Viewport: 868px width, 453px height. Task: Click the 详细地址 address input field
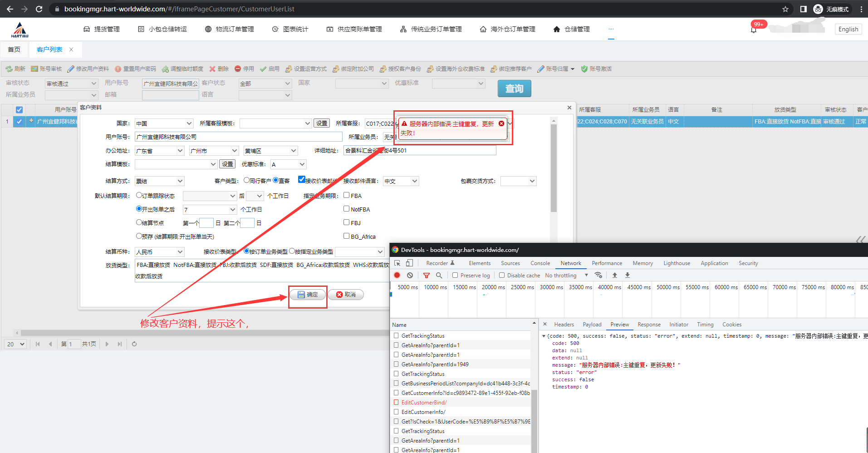coord(420,151)
